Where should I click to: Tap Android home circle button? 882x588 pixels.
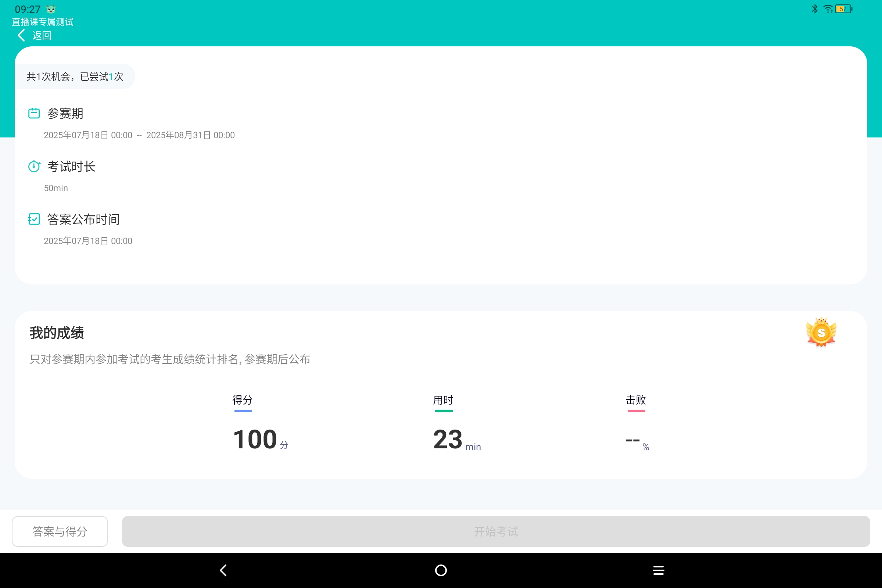(x=441, y=570)
